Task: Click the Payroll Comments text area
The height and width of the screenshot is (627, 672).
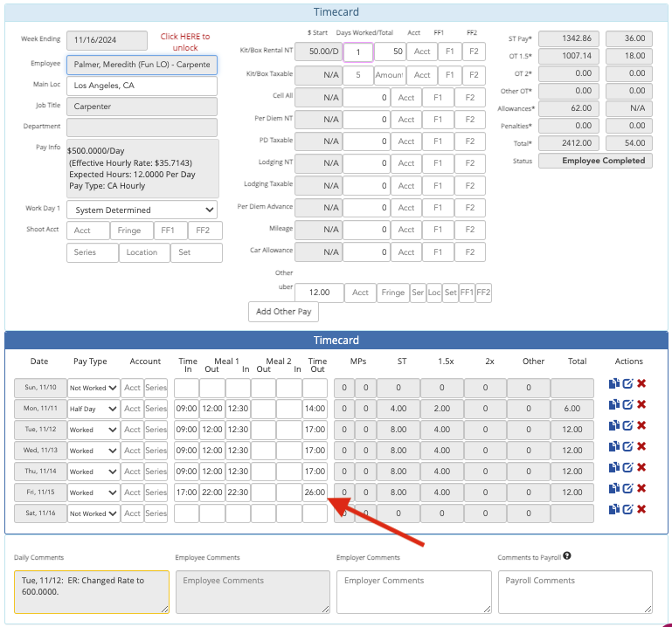Action: click(x=575, y=592)
